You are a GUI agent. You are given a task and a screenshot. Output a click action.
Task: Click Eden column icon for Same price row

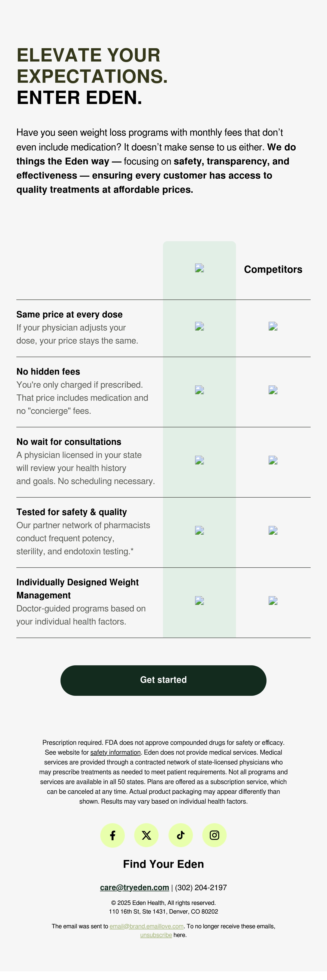point(199,326)
